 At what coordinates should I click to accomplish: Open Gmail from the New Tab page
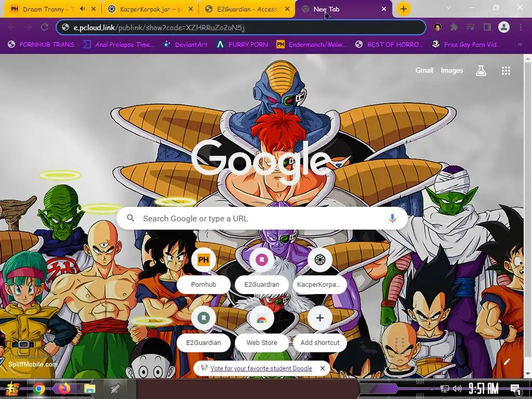click(x=424, y=70)
